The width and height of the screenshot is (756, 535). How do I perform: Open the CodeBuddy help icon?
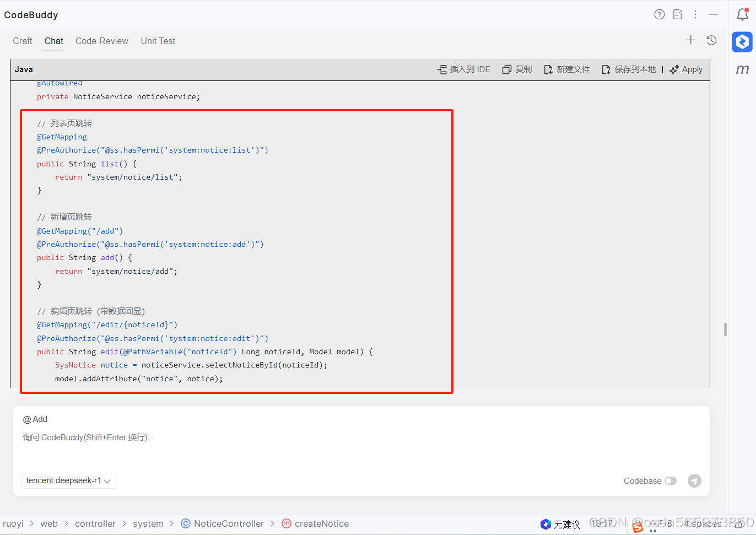(660, 15)
